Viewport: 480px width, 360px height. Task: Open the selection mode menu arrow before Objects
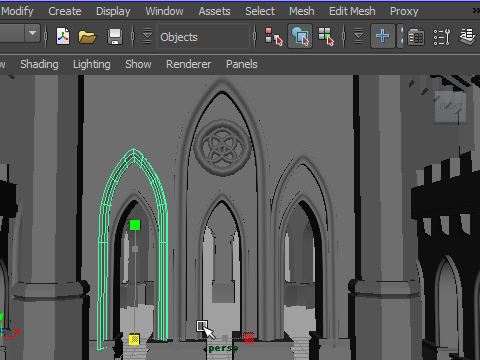click(147, 36)
